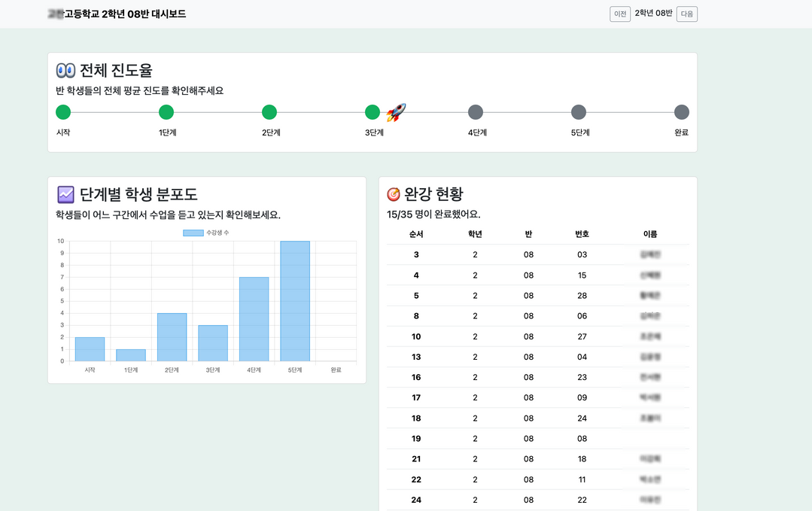Click the 4단계 bar in the chart
This screenshot has width=812, height=511.
[254, 319]
